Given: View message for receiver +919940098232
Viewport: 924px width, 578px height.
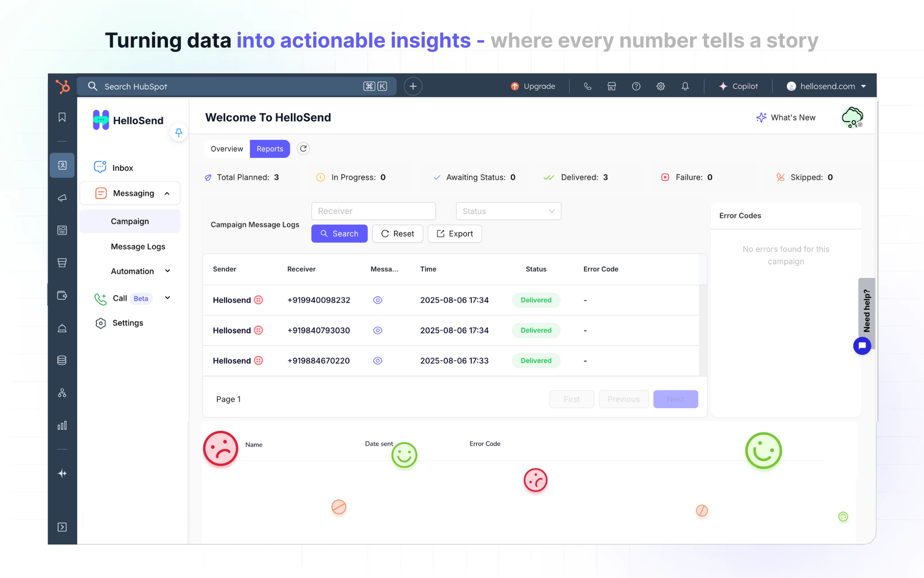Looking at the screenshot, I should pos(378,300).
